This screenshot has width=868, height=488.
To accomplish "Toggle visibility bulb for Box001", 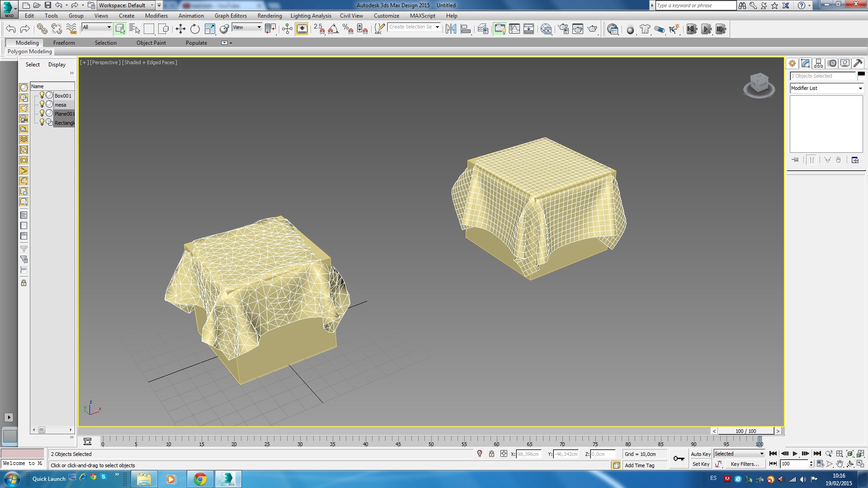I will [x=42, y=95].
